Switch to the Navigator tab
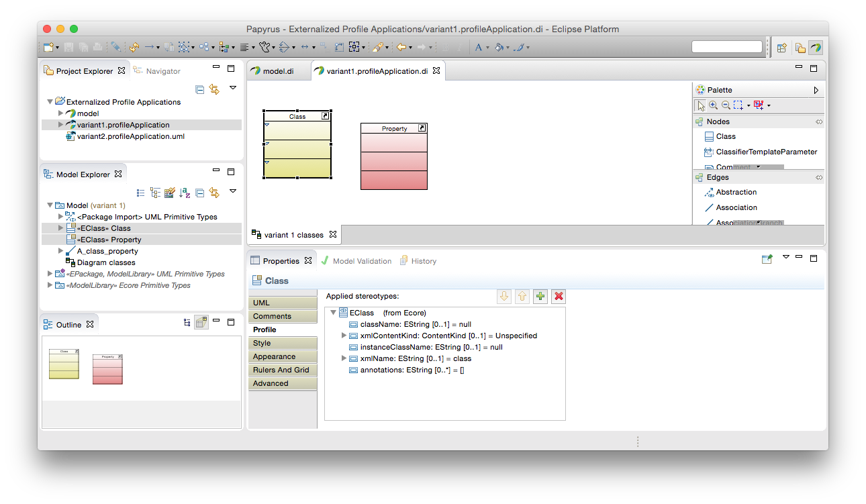 pos(157,70)
